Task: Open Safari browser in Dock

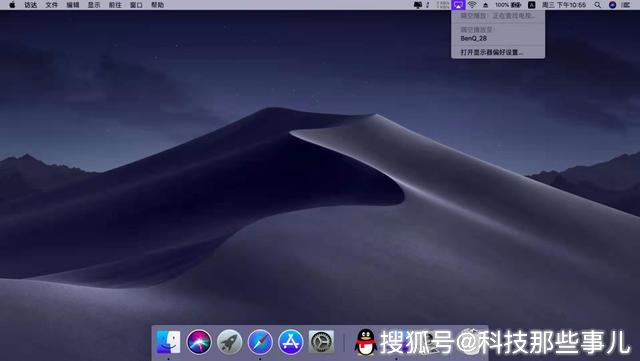Action: pos(260,341)
